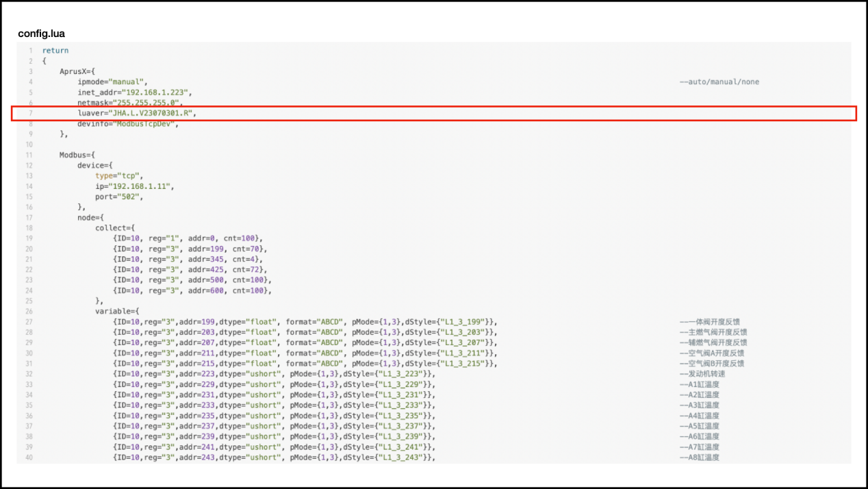Click the ip="192.168.1.11" line
868x489 pixels.
pos(134,186)
